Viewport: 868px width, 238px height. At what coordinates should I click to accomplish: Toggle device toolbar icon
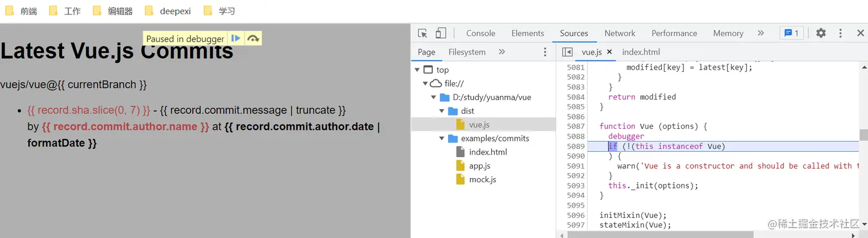(x=441, y=33)
